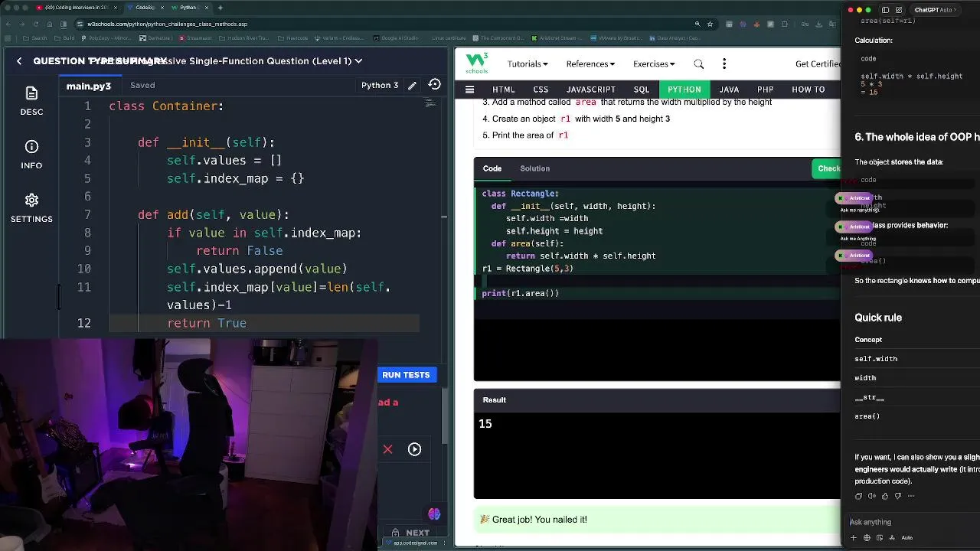Screen dimensions: 980x551
Task: Click the code minimap in CodeSignal editor
Action: point(430,103)
